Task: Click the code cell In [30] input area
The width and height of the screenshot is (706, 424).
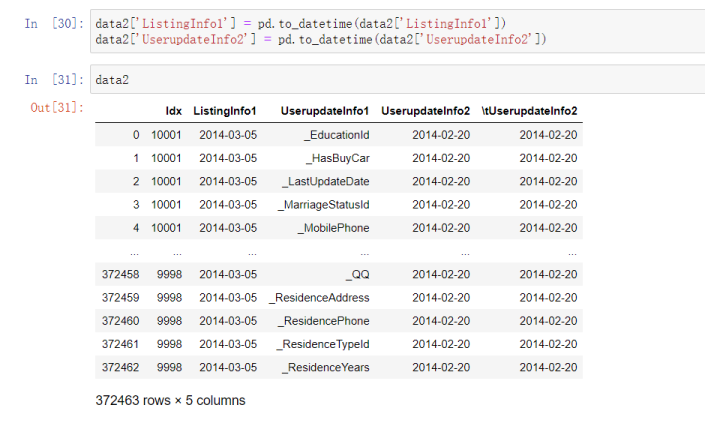Action: click(398, 31)
